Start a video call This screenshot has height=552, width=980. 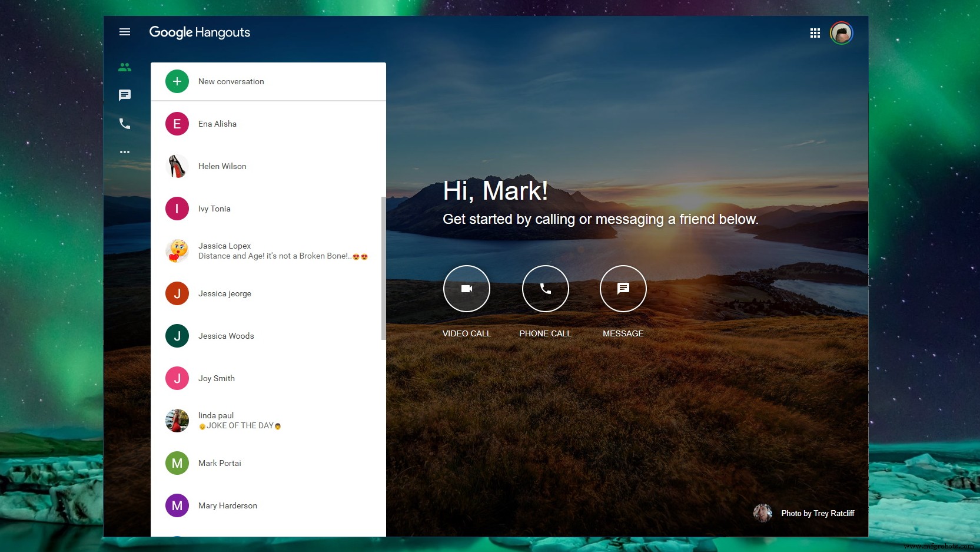pos(466,289)
